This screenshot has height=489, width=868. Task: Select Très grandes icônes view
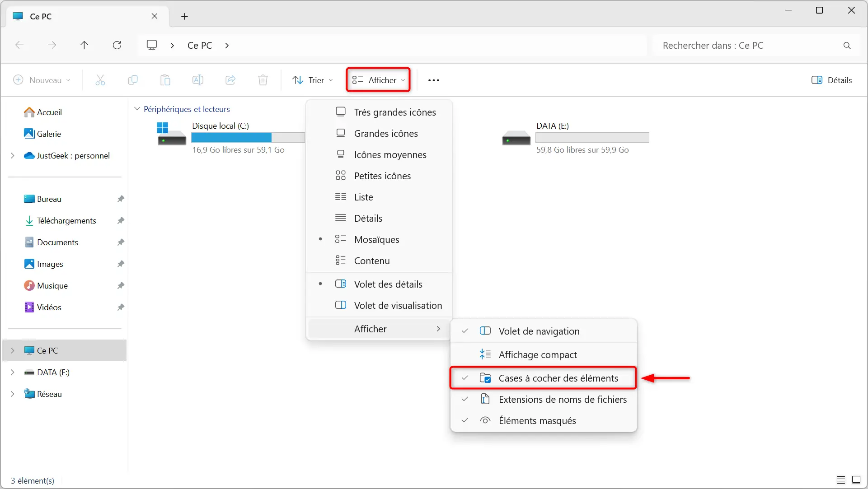379,112
